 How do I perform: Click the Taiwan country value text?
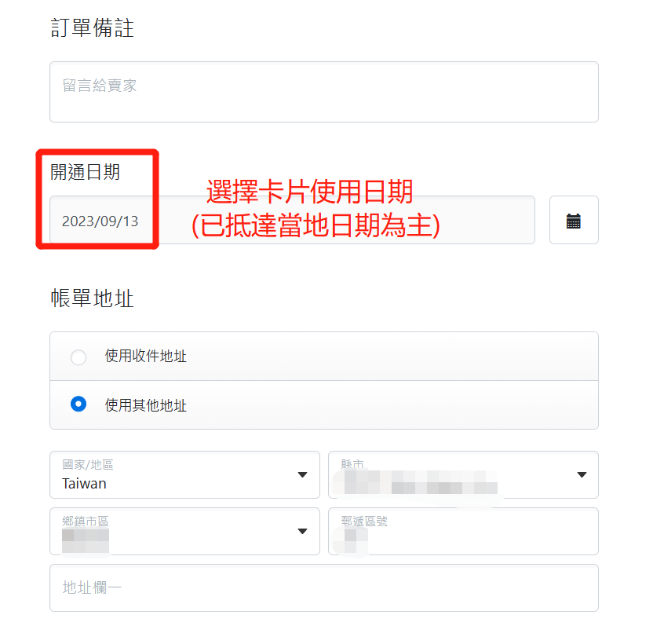(84, 484)
